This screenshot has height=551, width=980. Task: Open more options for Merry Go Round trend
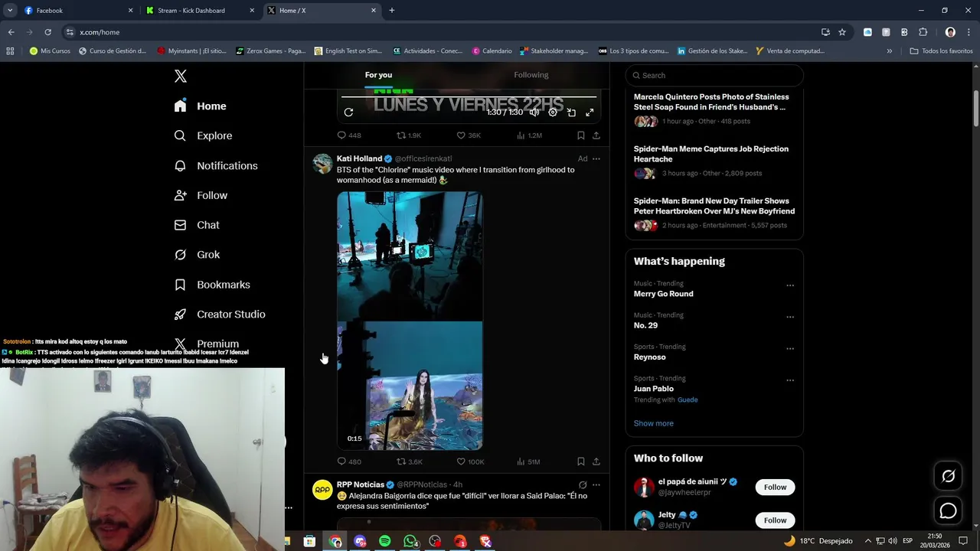(x=790, y=285)
